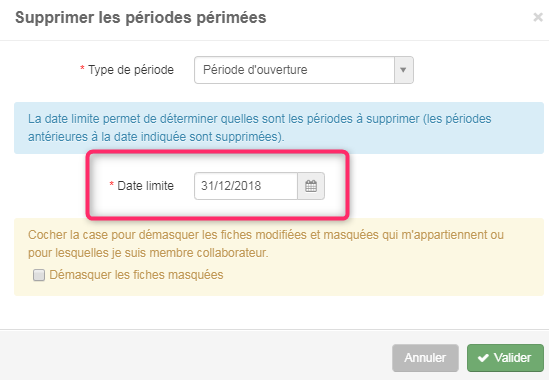Confirm deletion with the Valider button
Screen dimensions: 549x380
[505, 358]
